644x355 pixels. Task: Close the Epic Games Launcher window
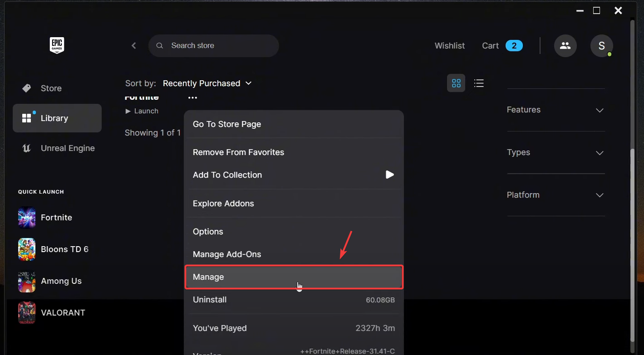618,10
